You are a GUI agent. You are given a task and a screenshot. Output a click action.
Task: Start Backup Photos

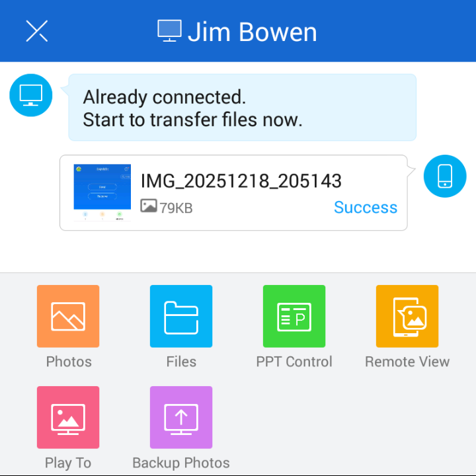(181, 417)
